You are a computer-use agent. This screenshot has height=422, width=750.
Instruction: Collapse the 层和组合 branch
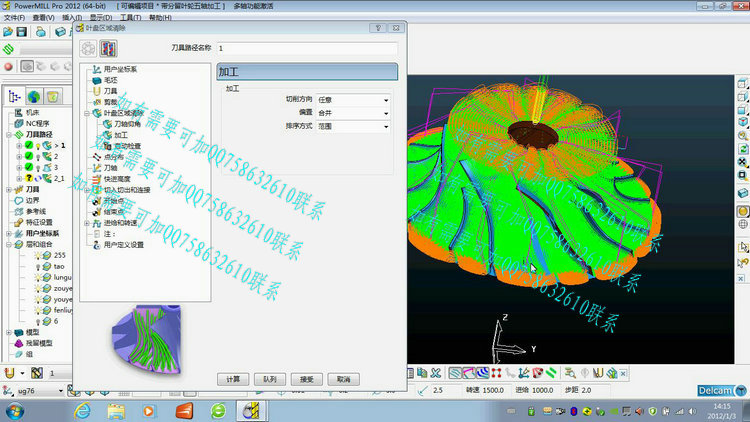click(x=9, y=244)
